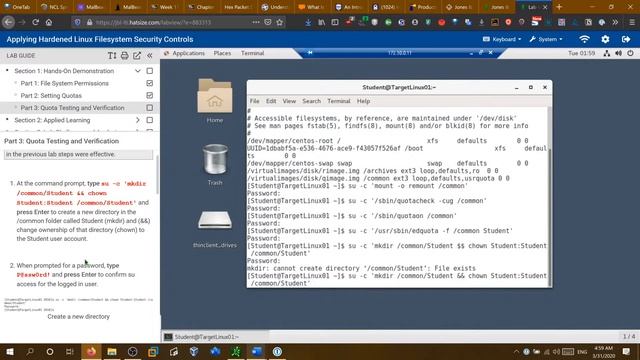Uncheck Part 2 Setting Quotas
640x360 pixels.
pyautogui.click(x=150, y=96)
